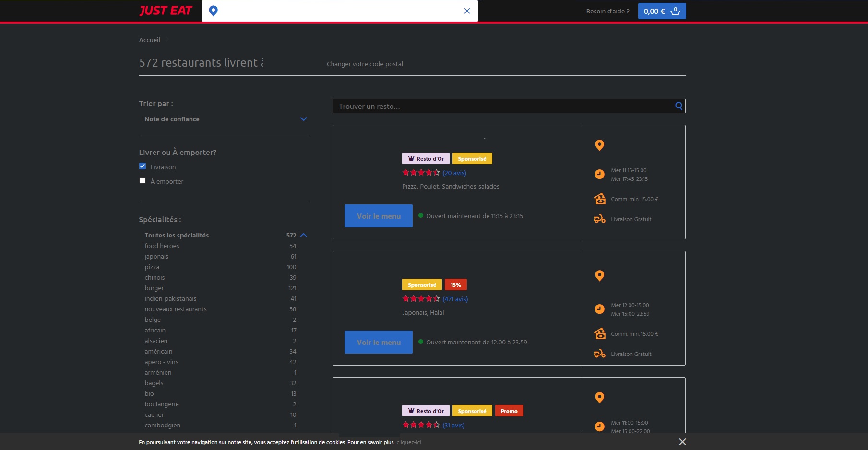Show boulangerie restaurants

pyautogui.click(x=162, y=404)
